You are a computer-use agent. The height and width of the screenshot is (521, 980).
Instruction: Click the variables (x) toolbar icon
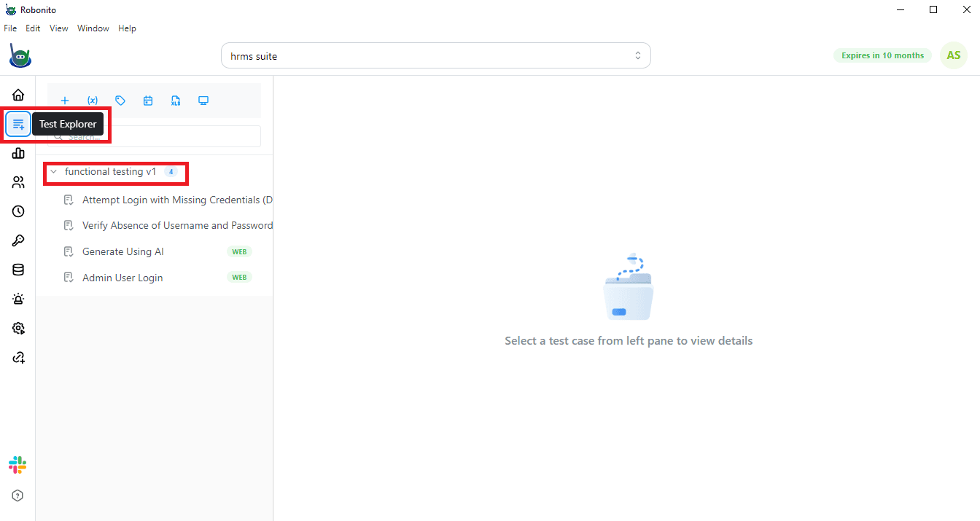point(92,101)
